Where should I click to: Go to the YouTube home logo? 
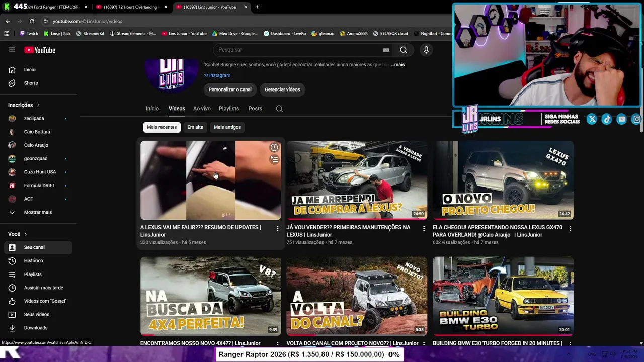pos(40,50)
